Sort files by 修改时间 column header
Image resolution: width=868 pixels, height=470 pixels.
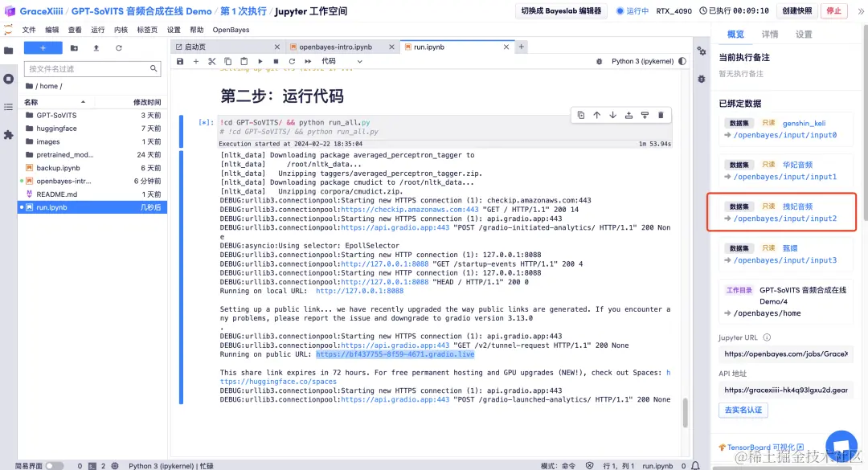pos(147,102)
